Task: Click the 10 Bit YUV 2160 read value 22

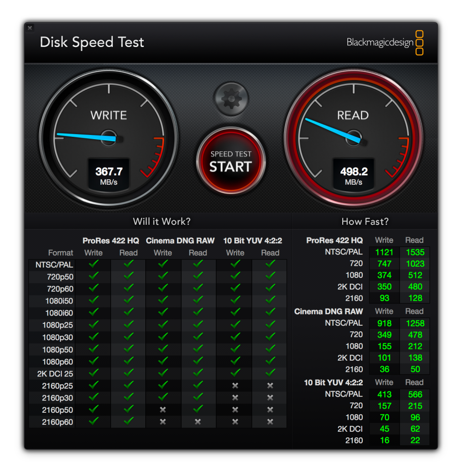Action: click(x=415, y=440)
